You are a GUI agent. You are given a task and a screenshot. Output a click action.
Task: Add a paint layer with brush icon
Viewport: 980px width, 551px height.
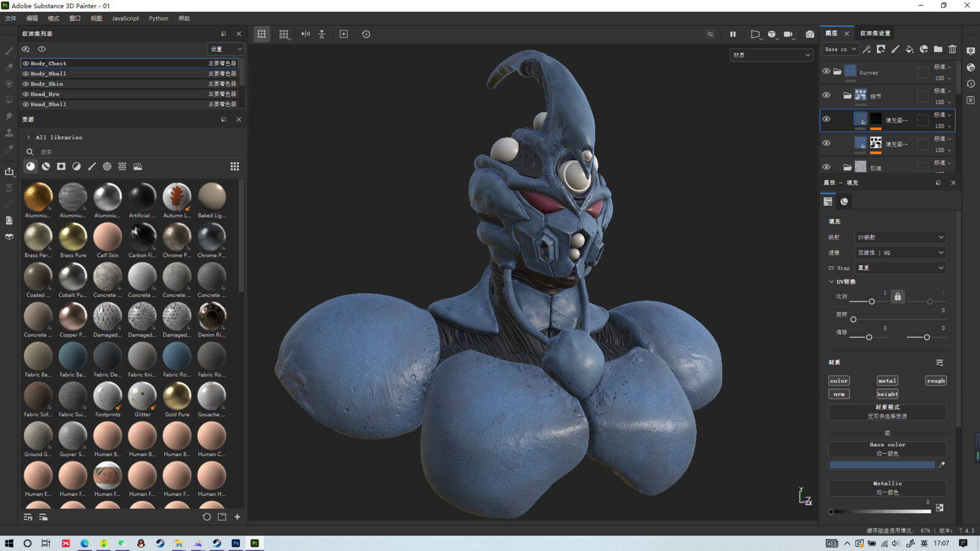[895, 49]
